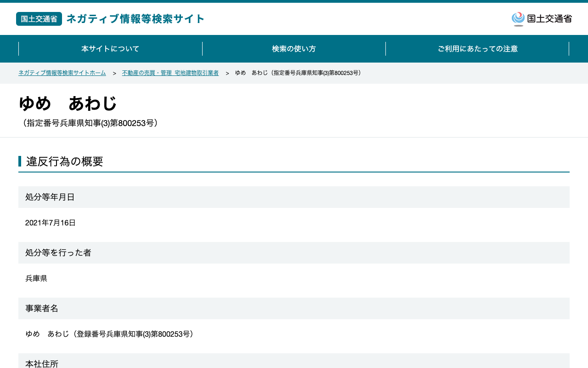Open the 検索の使い方 menu item
Viewport: 588px width, 368px height.
(x=294, y=49)
